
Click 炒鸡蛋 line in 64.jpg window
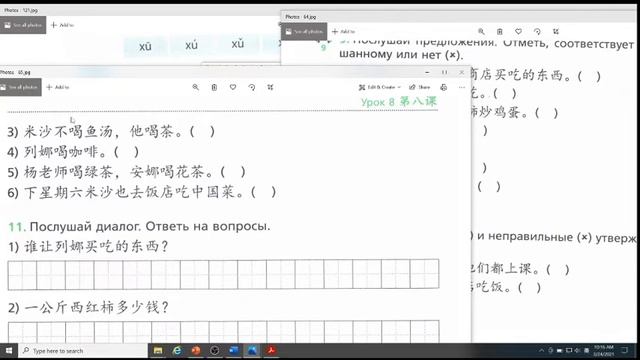click(x=514, y=112)
